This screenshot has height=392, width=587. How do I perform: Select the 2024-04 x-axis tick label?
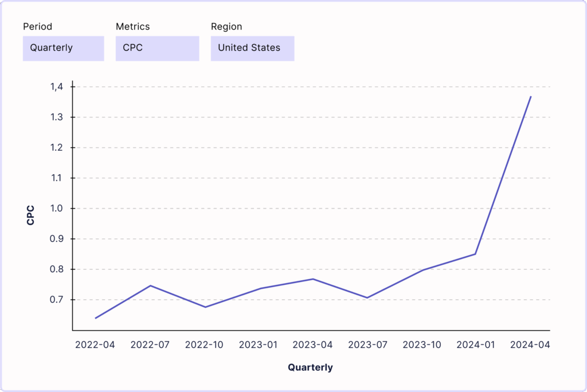(530, 345)
